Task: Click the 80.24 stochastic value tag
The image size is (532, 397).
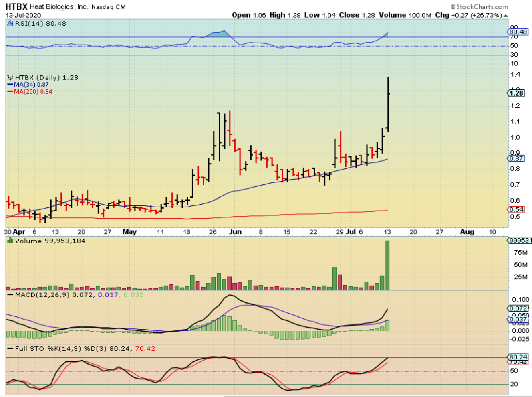Action: click(x=518, y=356)
